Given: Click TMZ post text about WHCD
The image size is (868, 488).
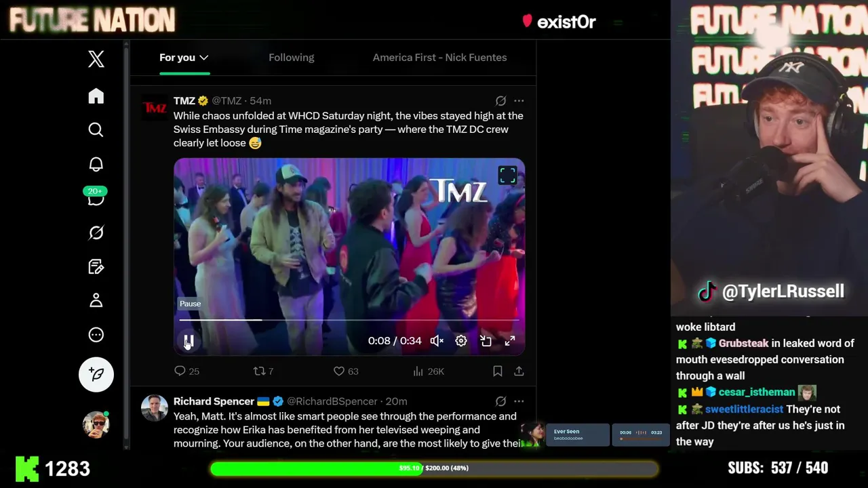Looking at the screenshot, I should coord(349,129).
